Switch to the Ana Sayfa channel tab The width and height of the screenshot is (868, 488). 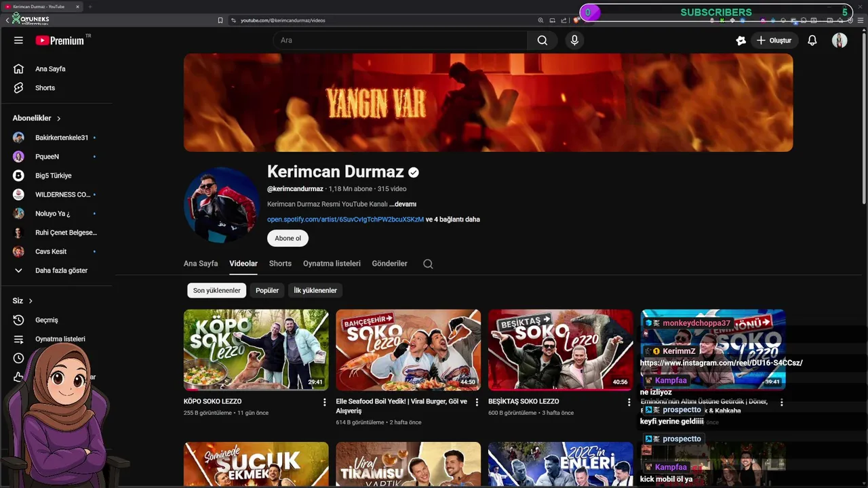click(x=201, y=264)
